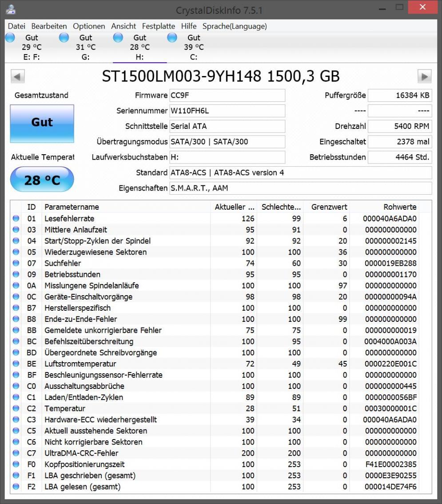Open the Optionen menu
This screenshot has width=442, height=504.
pos(89,26)
